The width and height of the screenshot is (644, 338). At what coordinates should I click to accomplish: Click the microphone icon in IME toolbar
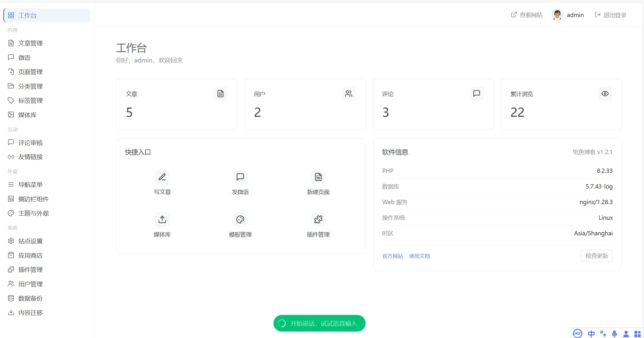(x=615, y=334)
